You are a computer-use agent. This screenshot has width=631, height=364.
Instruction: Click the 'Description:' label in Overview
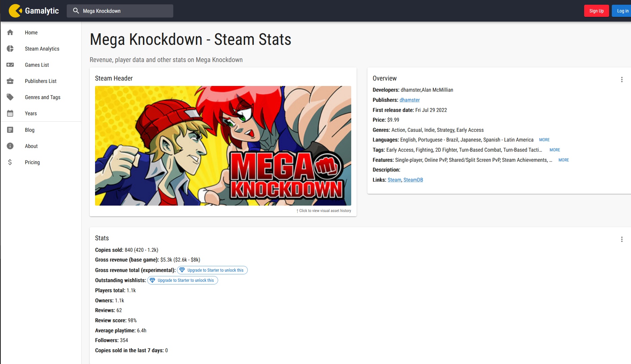[387, 170]
